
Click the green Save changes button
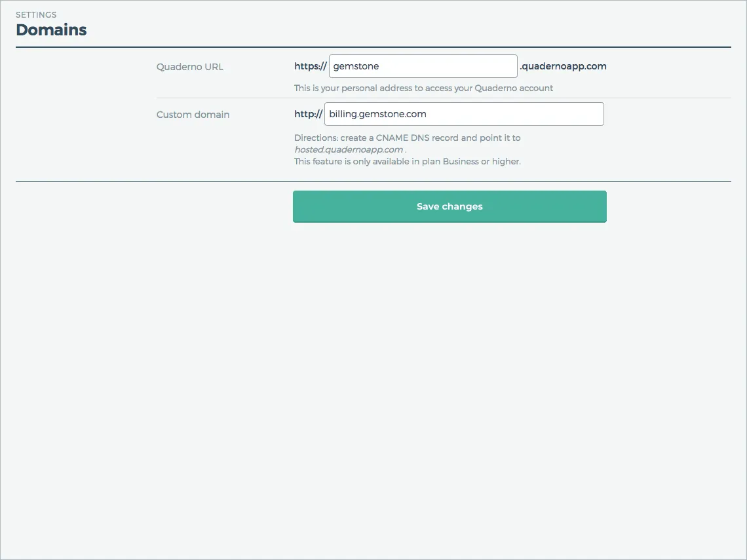(449, 206)
